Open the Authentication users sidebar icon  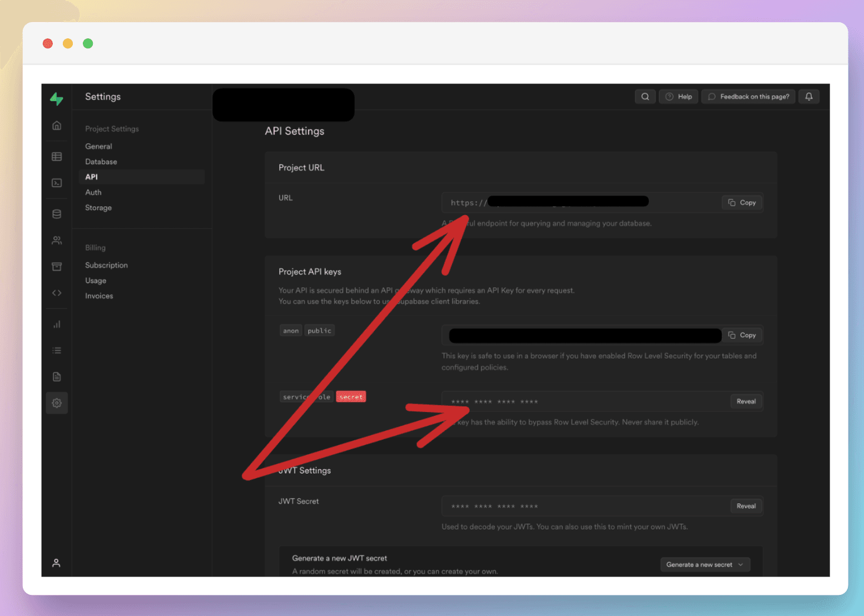pyautogui.click(x=57, y=240)
